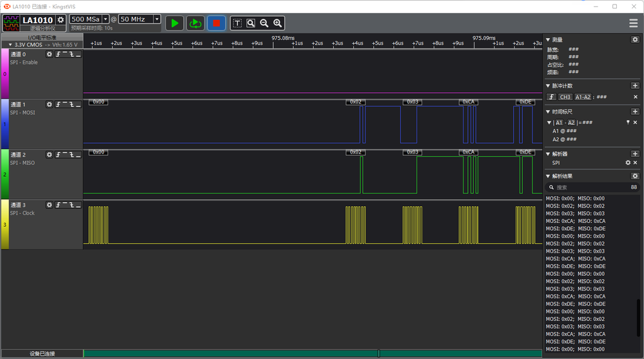644x359 pixels.
Task: Open LA1010 device settings gear
Action: pyautogui.click(x=61, y=20)
